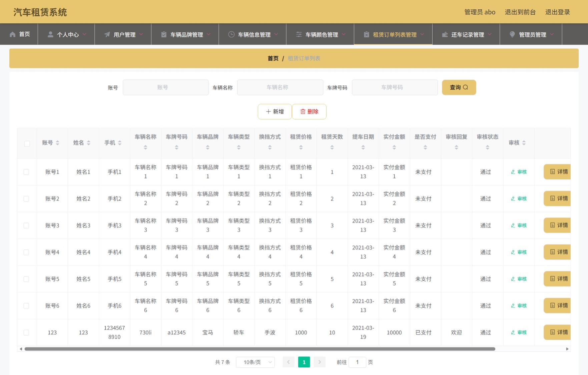Click the home icon in navigation bar
Screen dimensions: 588x375
[13, 34]
